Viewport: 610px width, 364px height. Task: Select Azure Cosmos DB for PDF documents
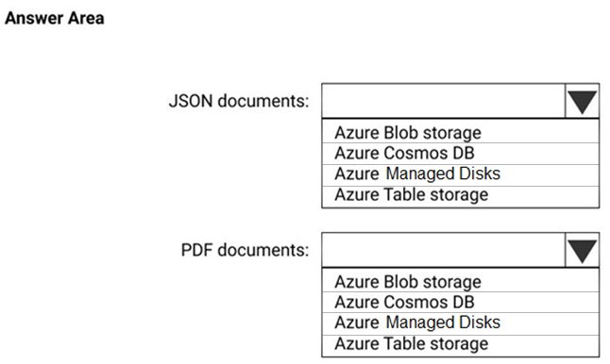point(460,302)
